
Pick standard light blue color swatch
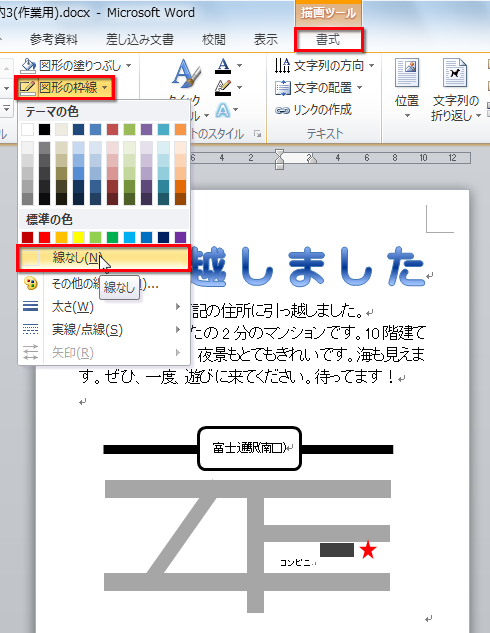(x=130, y=237)
